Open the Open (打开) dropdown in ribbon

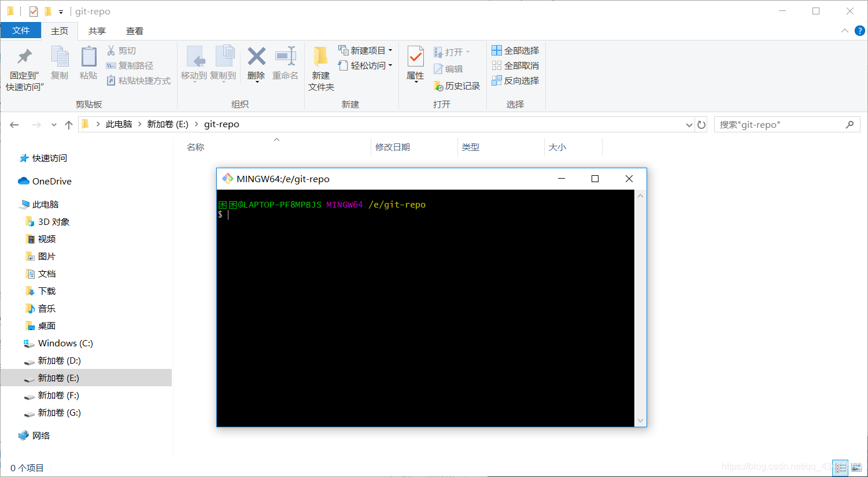click(x=452, y=53)
